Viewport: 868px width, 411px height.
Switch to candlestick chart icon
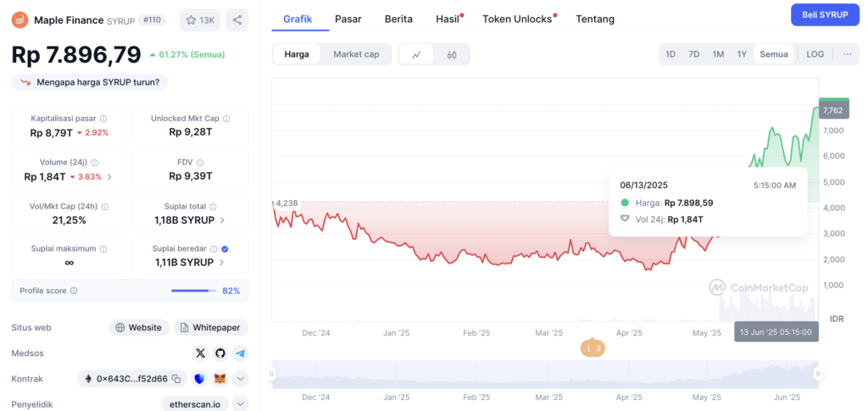point(452,54)
